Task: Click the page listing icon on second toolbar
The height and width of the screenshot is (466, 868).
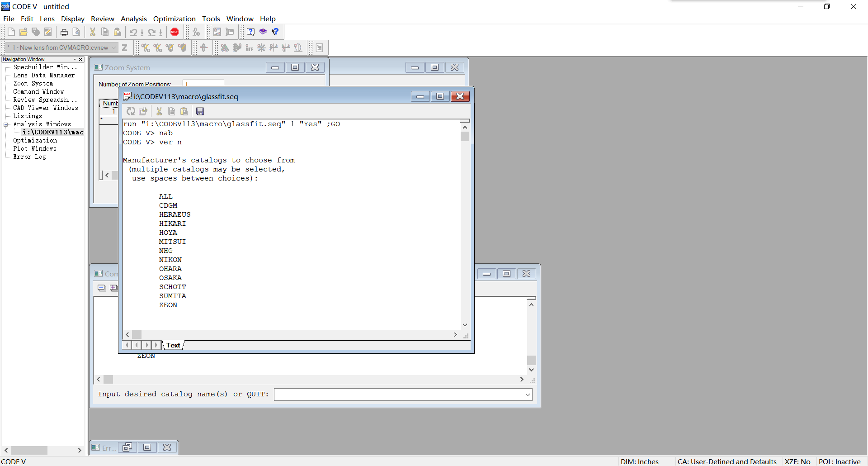Action: point(320,48)
